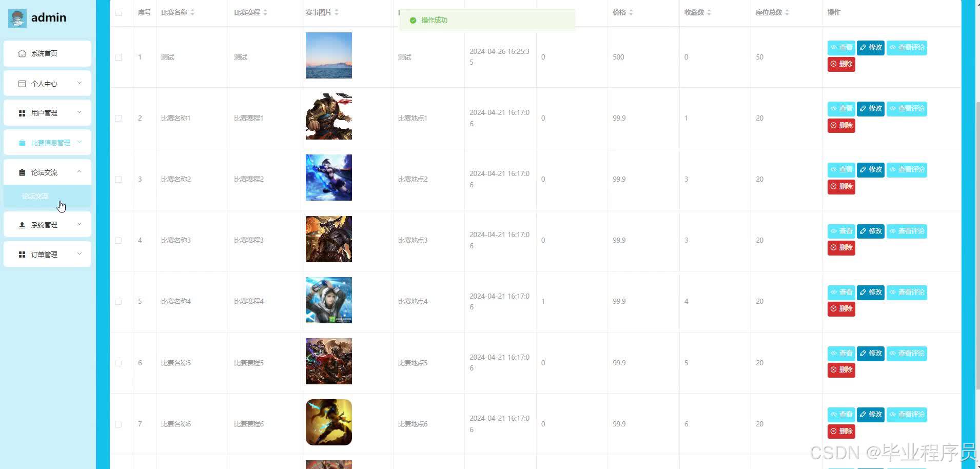The width and height of the screenshot is (980, 469).
Task: Sort the table by 比赛赛程 column
Action: coord(265,12)
